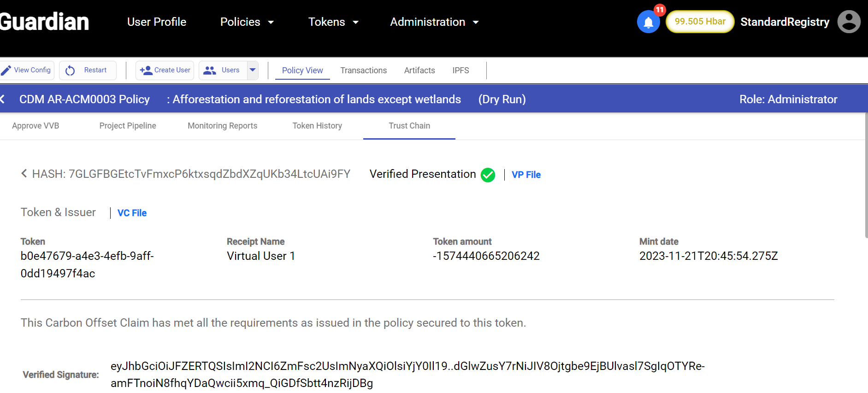868x393 pixels.
Task: Click the green verified presentation checkmark
Action: tap(488, 175)
